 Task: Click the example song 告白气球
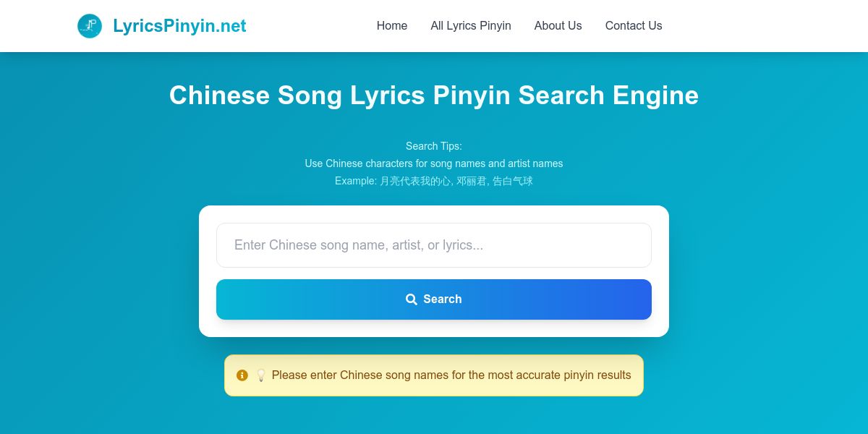click(513, 181)
